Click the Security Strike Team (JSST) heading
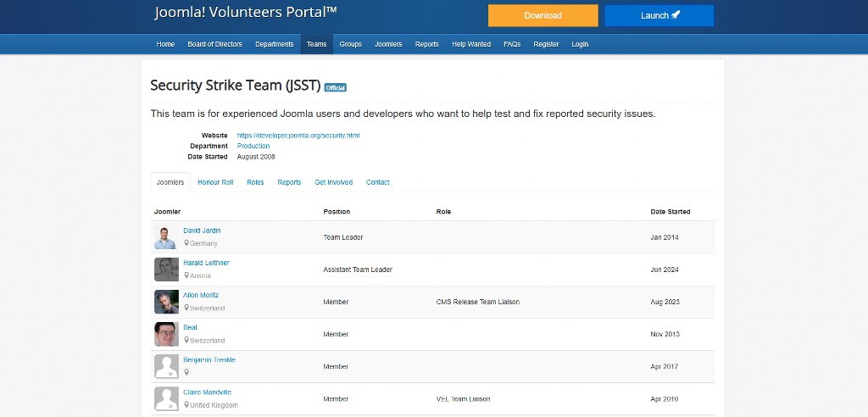Screen dimensions: 868x417 pyautogui.click(x=236, y=86)
